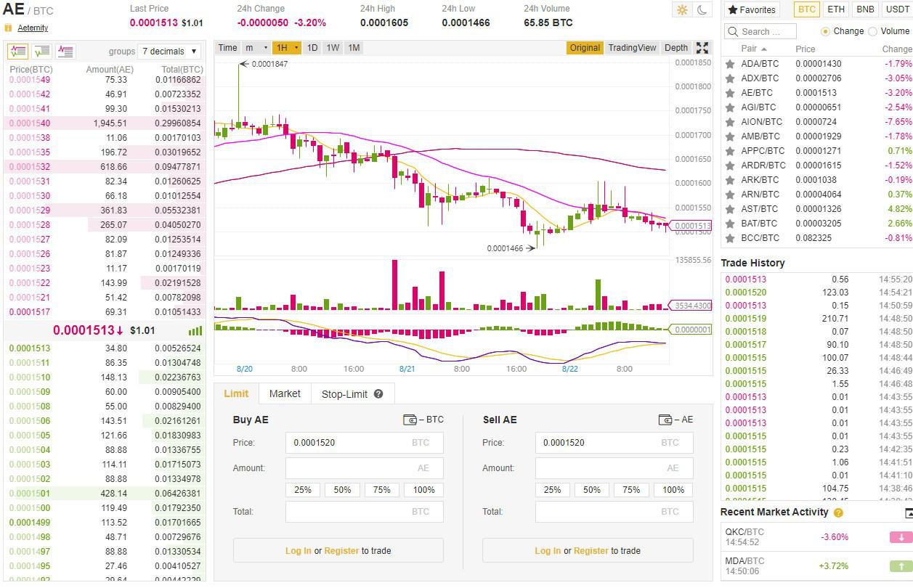
Task: Show buy orders only order book view
Action: 41,52
